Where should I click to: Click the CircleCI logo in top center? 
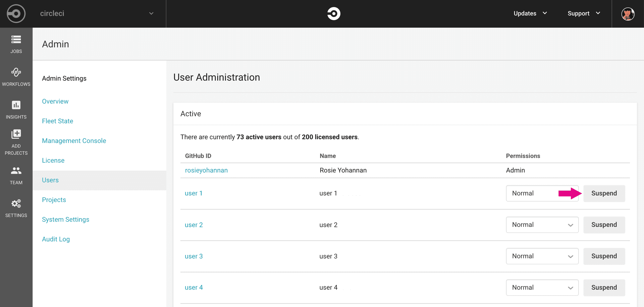pos(333,14)
